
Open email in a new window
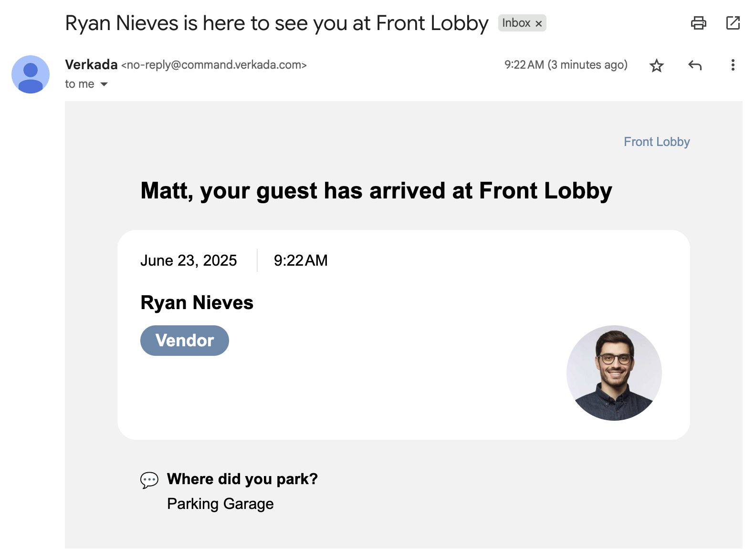pos(733,23)
